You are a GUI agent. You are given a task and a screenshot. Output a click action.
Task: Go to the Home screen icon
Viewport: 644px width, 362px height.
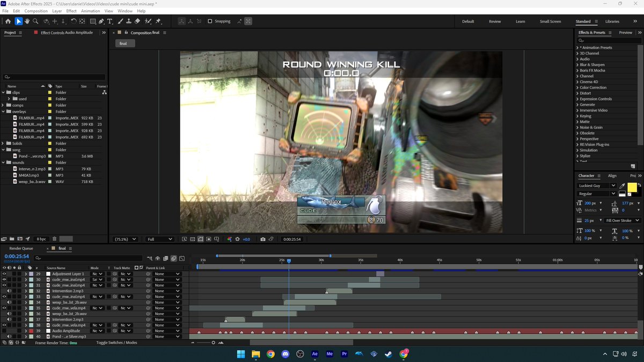click(x=8, y=21)
